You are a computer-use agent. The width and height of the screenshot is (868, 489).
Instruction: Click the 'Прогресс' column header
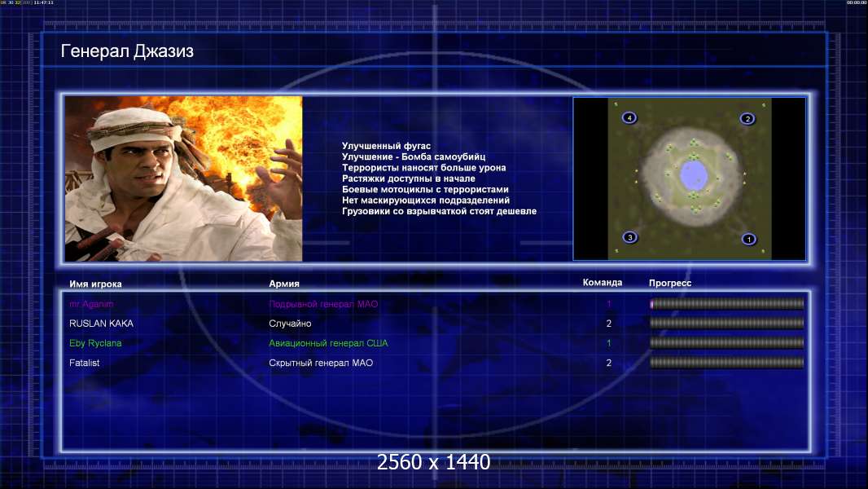pos(670,283)
